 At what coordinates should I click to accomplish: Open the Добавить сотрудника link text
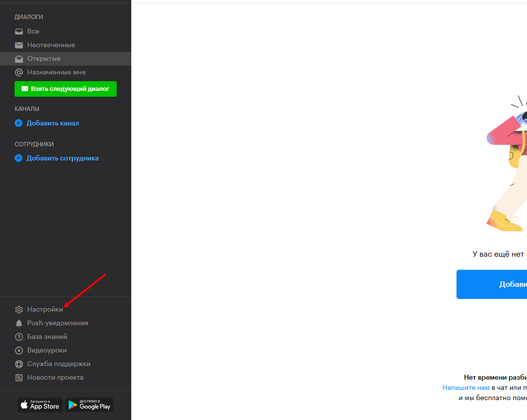[x=63, y=158]
